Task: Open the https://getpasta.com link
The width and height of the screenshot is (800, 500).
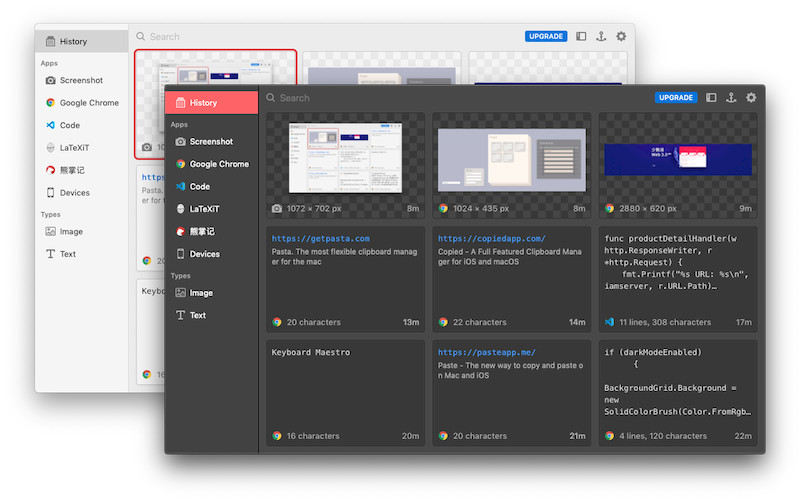Action: 320,238
